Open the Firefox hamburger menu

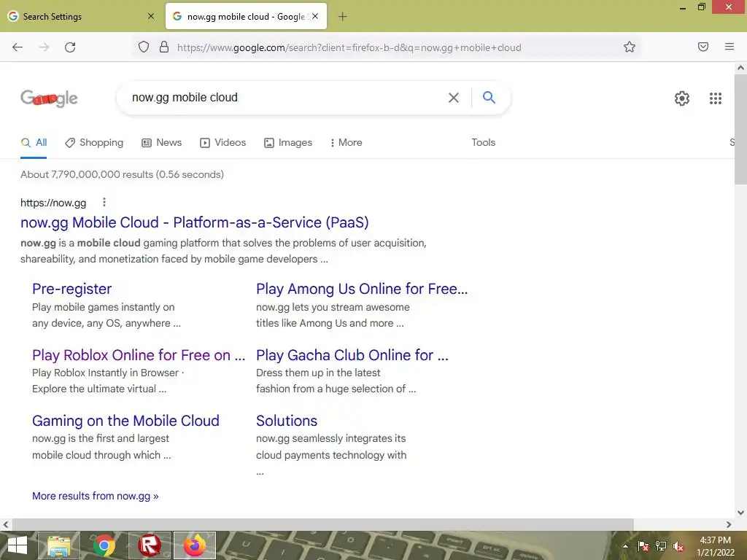(x=729, y=47)
